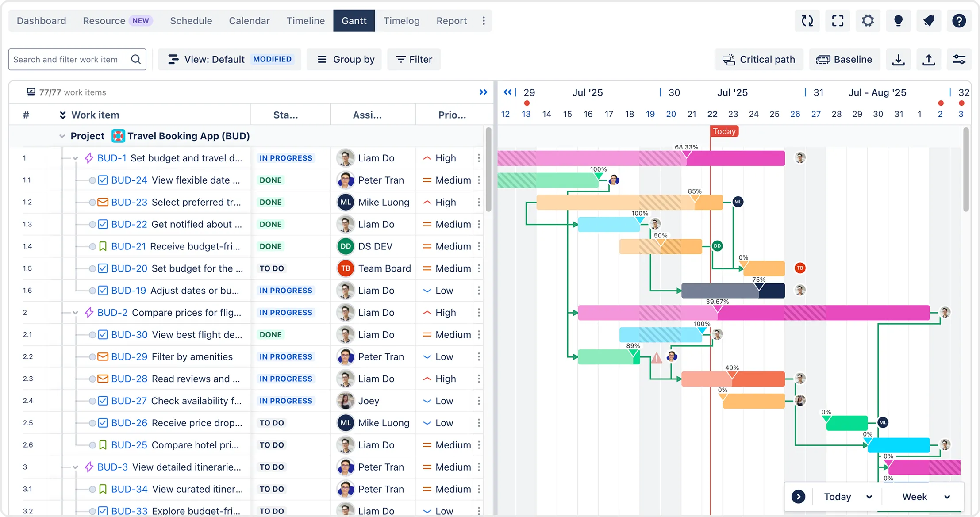This screenshot has height=517, width=980.
Task: Click the download export icon
Action: click(898, 59)
